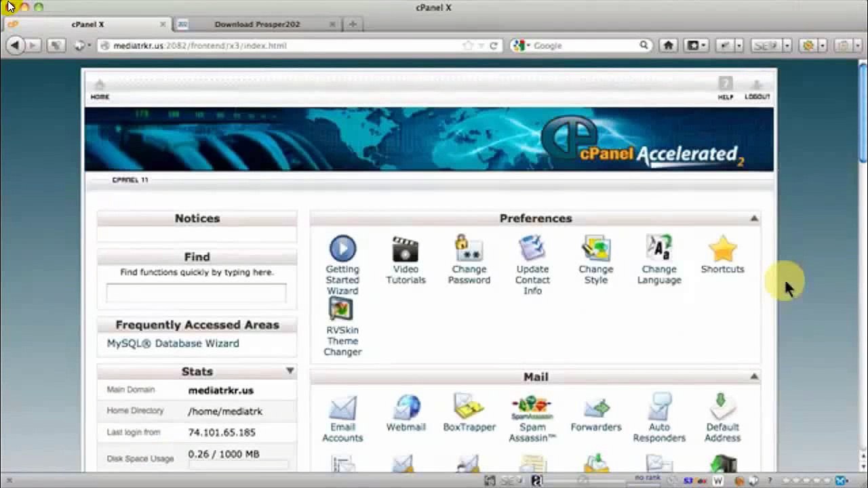
Task: Go to cPanel HOME icon
Action: [100, 89]
